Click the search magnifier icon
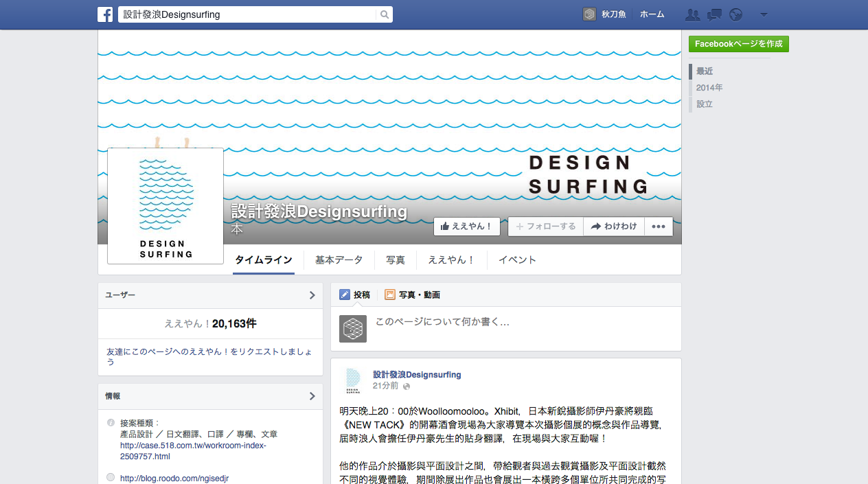The height and width of the screenshot is (484, 868). [x=385, y=14]
